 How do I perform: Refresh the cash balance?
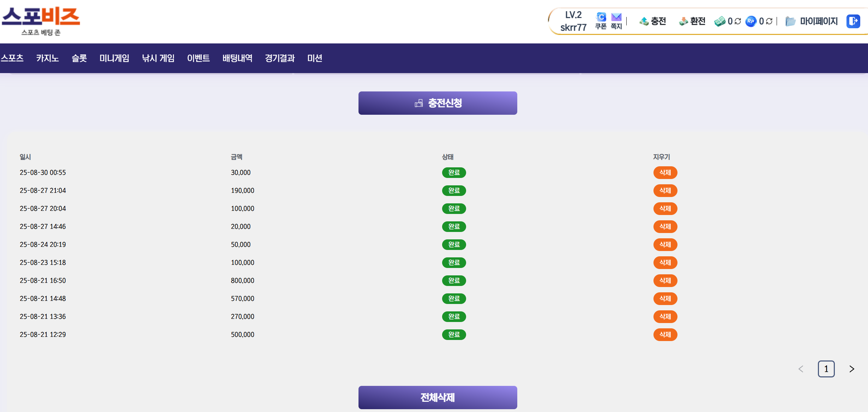(738, 22)
